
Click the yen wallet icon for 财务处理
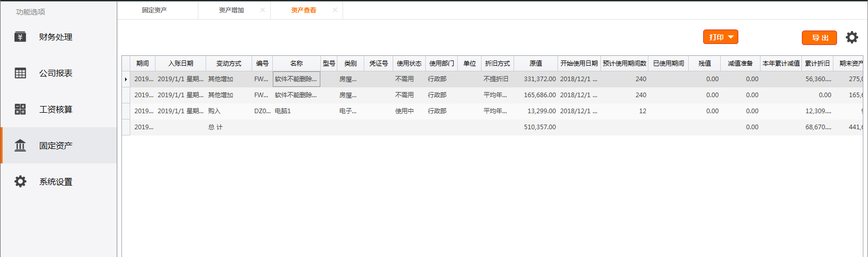tap(20, 37)
